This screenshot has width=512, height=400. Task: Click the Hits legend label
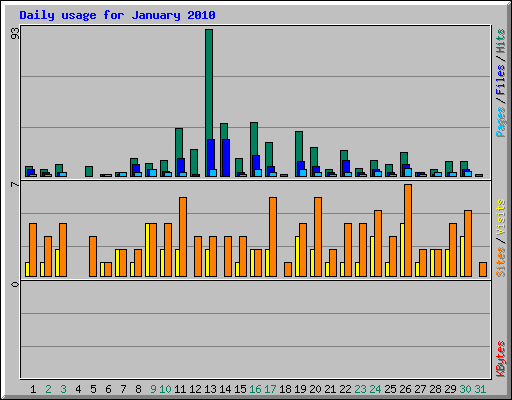point(501,41)
